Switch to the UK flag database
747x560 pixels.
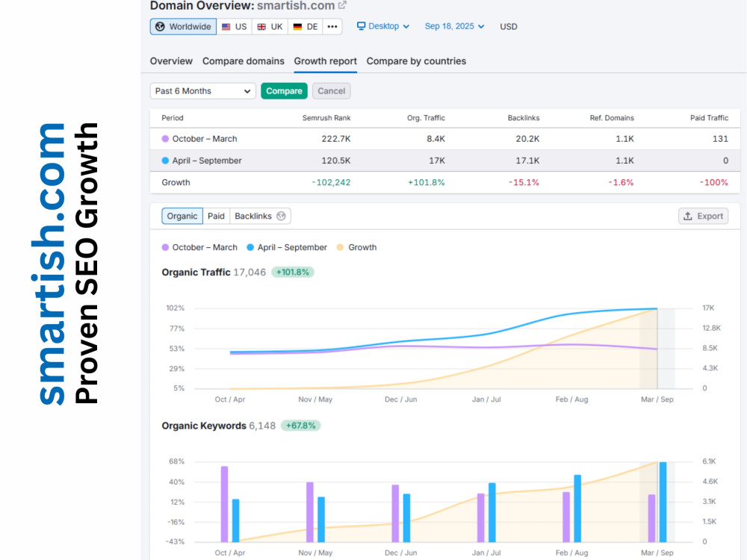tap(270, 27)
